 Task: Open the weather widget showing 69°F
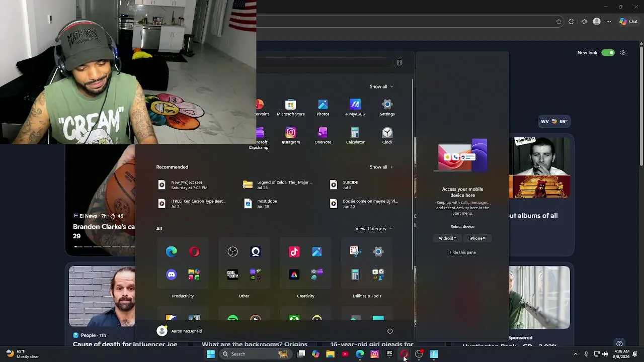[x=22, y=354]
